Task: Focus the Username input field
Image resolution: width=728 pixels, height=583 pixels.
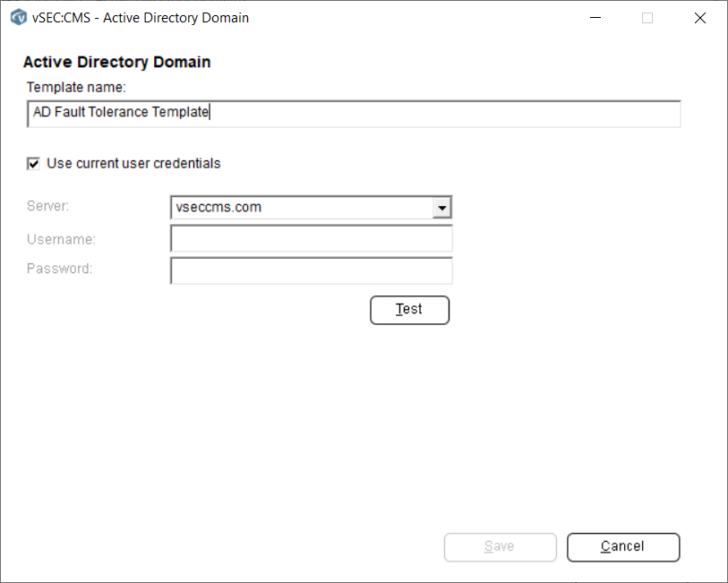Action: tap(311, 238)
